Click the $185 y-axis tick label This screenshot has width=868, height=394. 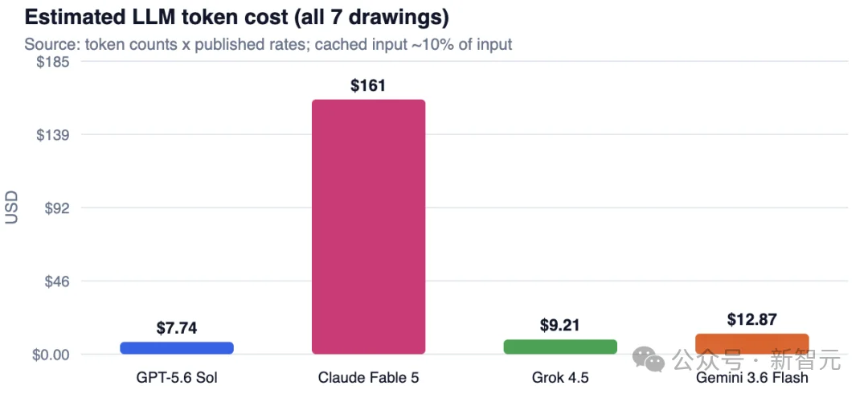tap(52, 62)
